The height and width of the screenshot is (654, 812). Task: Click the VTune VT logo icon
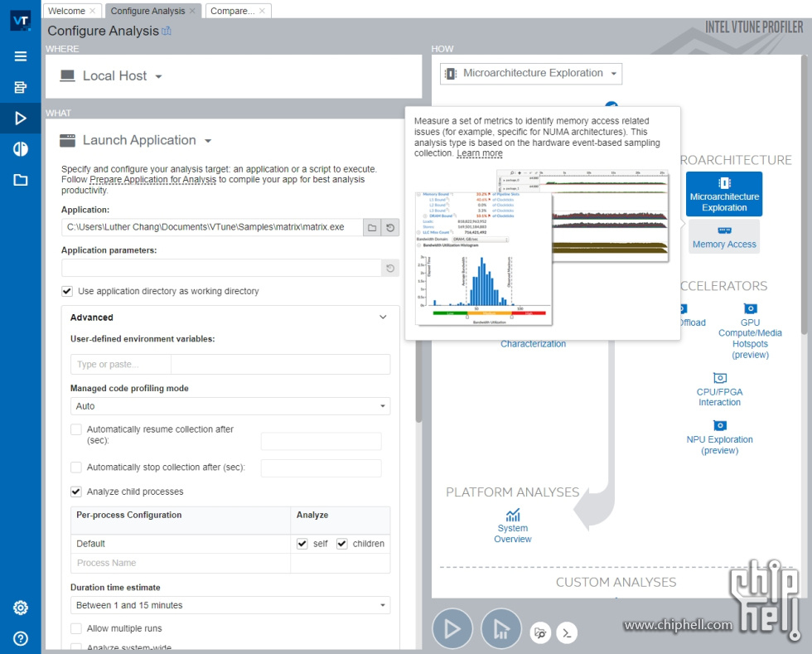[20, 21]
